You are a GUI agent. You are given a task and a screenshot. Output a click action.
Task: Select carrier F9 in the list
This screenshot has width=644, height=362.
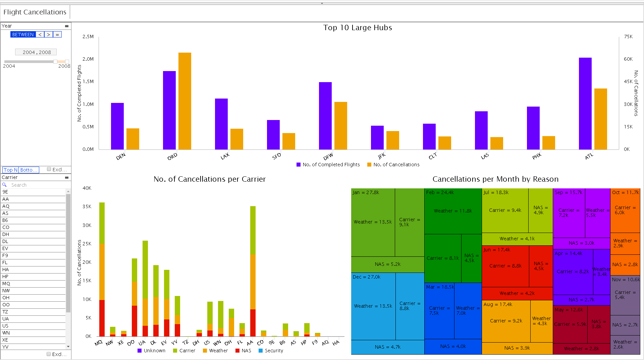click(x=33, y=255)
